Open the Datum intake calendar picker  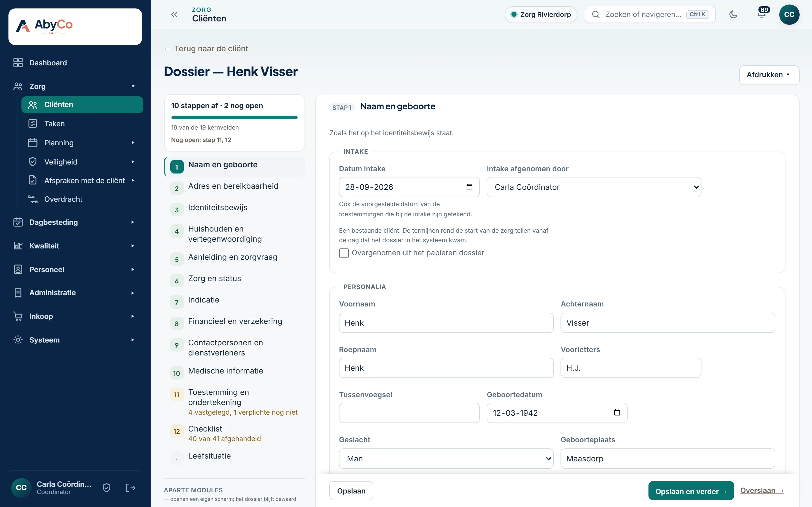(469, 187)
